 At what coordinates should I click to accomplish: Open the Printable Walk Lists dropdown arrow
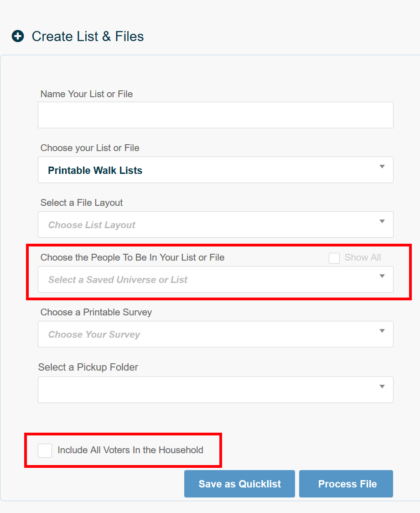[x=382, y=168]
